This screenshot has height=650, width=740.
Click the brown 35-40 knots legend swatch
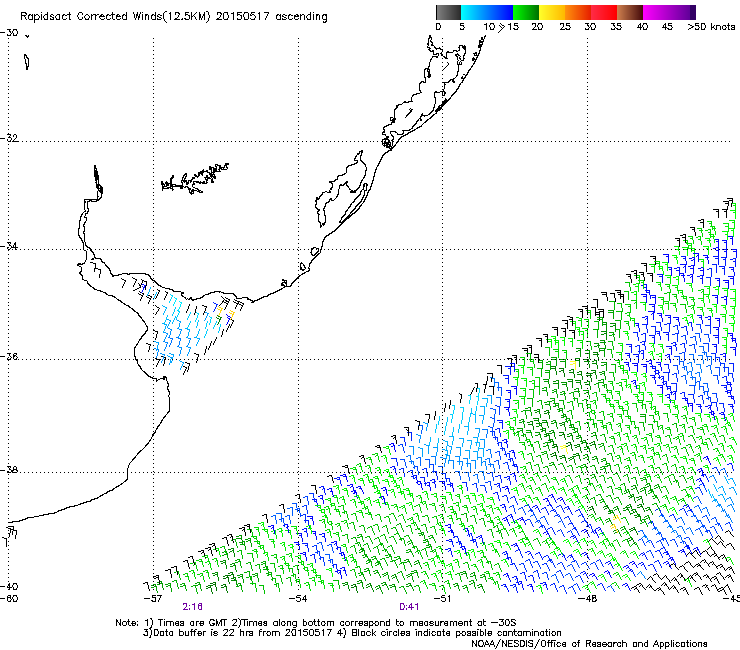coord(630,12)
